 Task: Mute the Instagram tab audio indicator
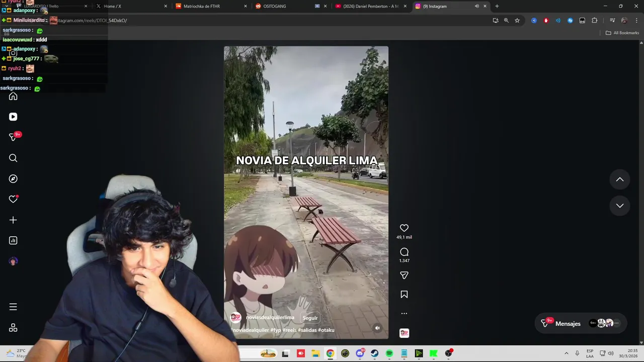[x=476, y=6]
